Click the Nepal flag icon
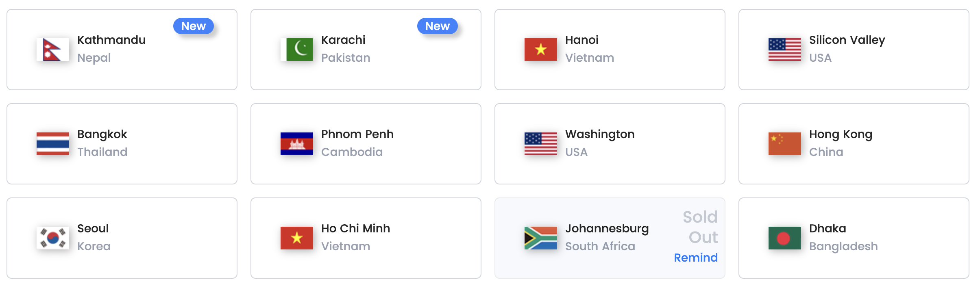The height and width of the screenshot is (286, 980). [53, 50]
